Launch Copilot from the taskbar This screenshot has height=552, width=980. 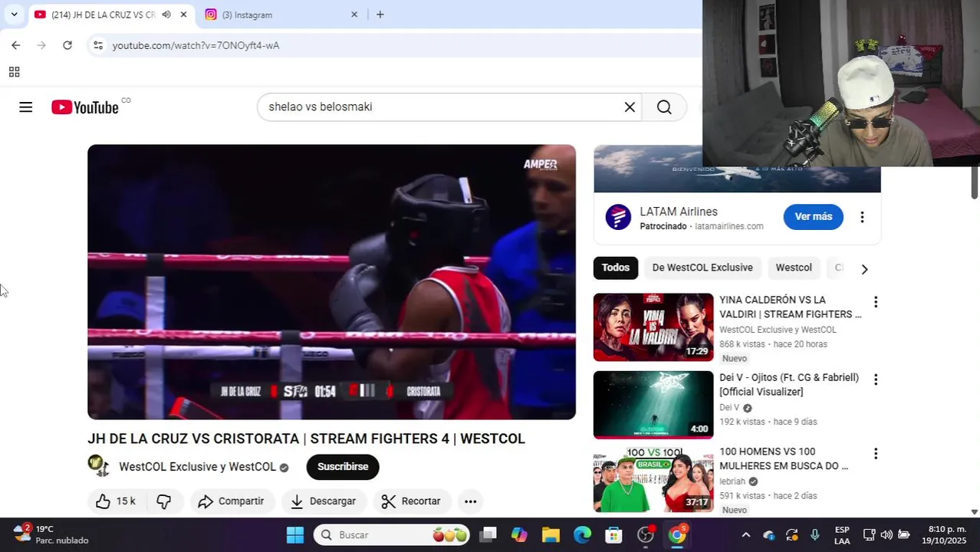519,535
